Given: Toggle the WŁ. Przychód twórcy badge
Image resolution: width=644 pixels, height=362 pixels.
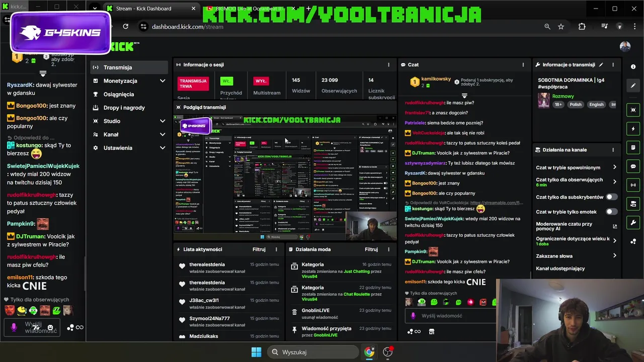Looking at the screenshot, I should pyautogui.click(x=226, y=81).
